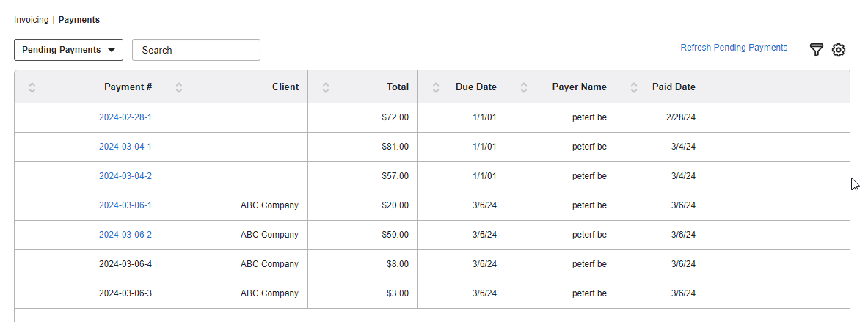The width and height of the screenshot is (868, 322).
Task: Sort by Total column arrows
Action: [326, 87]
